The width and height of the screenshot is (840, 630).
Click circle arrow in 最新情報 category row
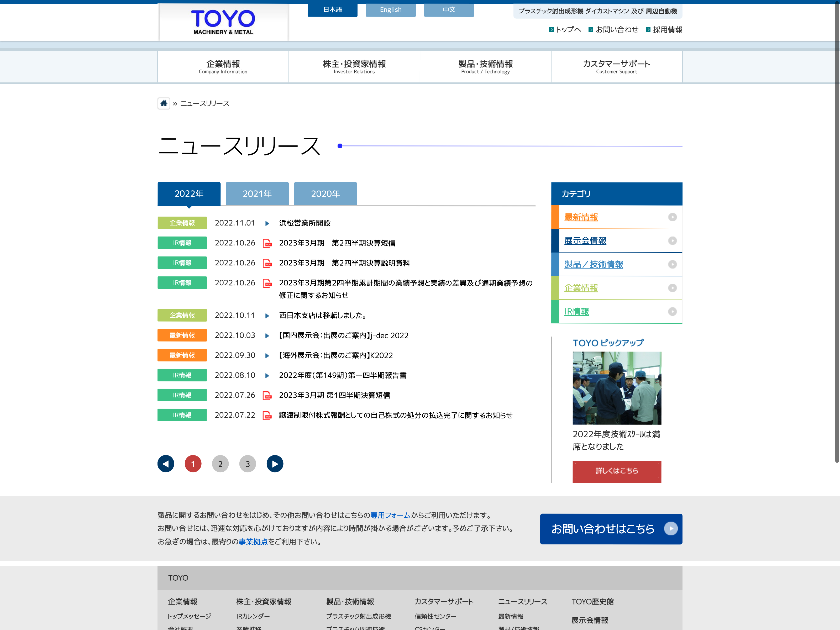pyautogui.click(x=672, y=217)
